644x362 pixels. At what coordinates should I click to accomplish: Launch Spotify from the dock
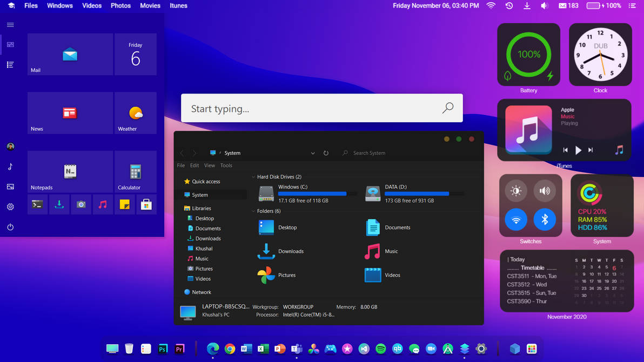[381, 349]
